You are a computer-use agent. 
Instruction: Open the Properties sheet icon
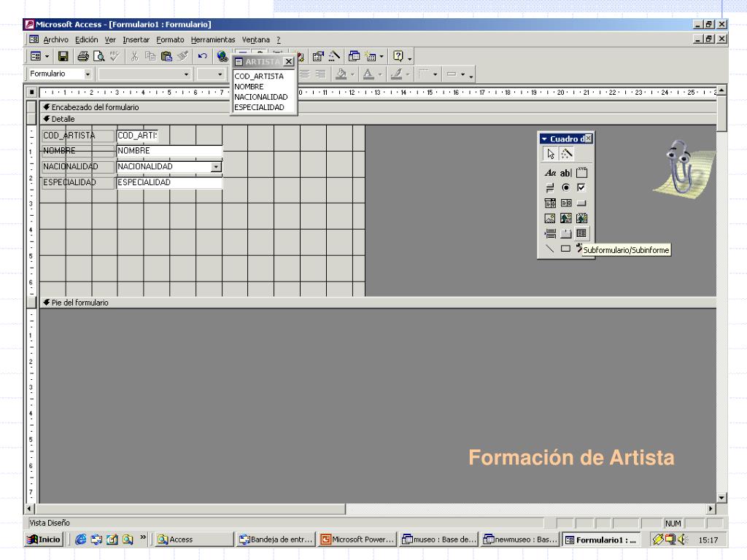[x=318, y=56]
